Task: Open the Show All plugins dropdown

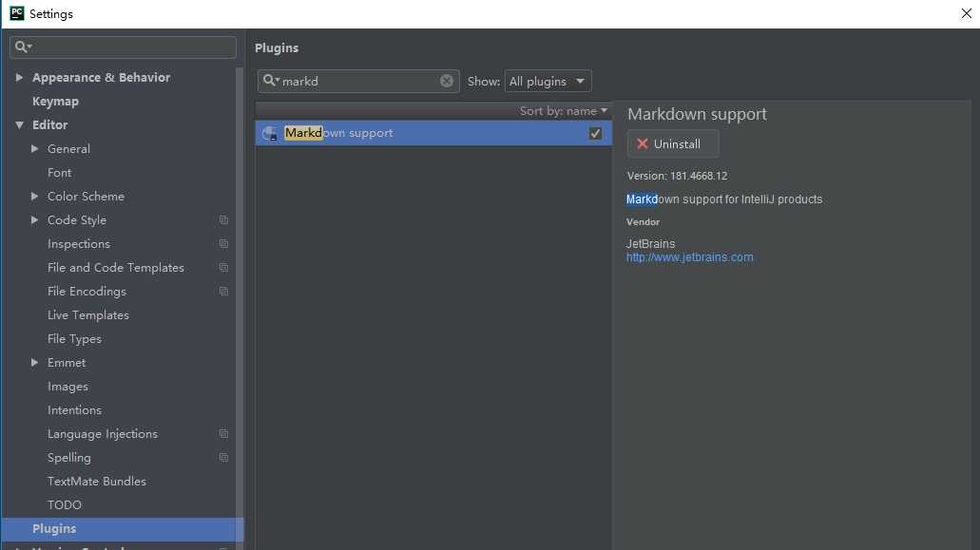Action: click(x=548, y=81)
